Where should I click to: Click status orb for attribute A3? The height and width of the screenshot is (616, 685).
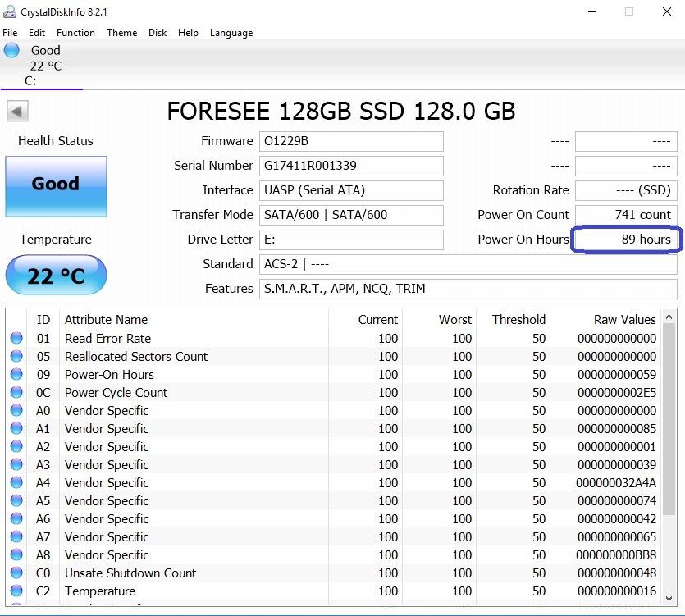pyautogui.click(x=16, y=464)
